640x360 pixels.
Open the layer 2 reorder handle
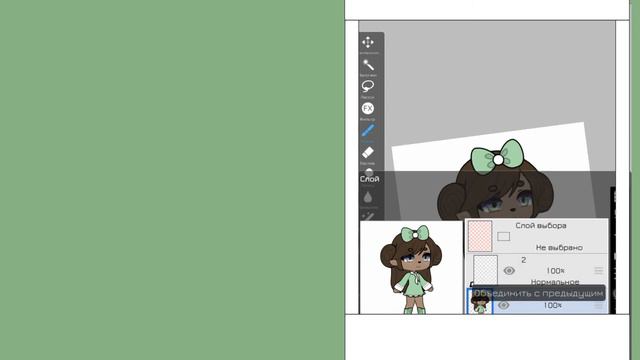point(598,271)
